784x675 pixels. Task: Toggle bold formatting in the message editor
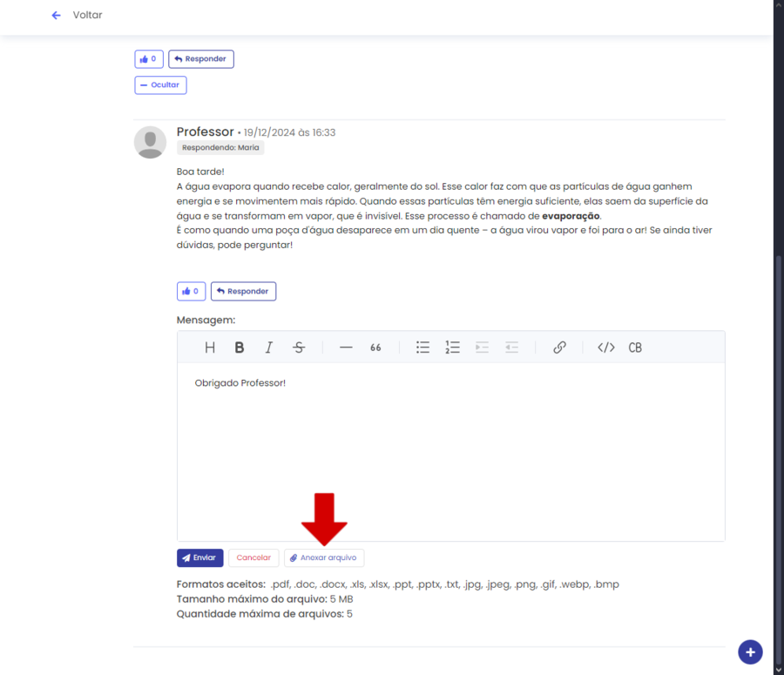(240, 348)
